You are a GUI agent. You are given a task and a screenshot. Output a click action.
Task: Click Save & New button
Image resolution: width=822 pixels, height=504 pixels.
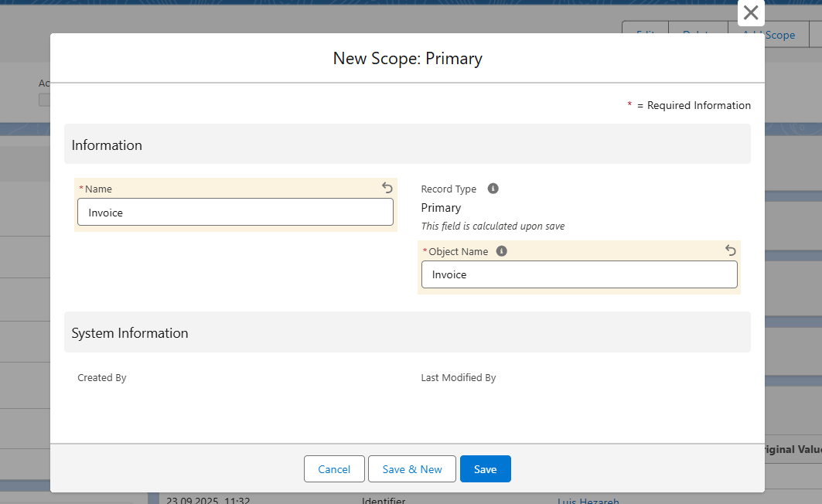[412, 469]
